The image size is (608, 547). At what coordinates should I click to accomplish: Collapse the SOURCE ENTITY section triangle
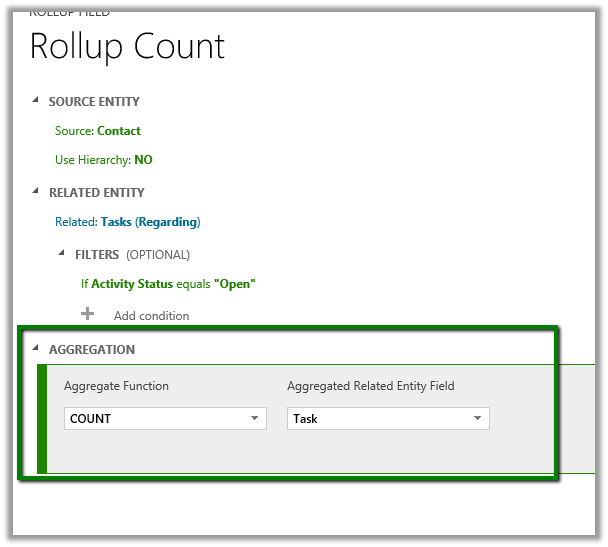coord(36,101)
